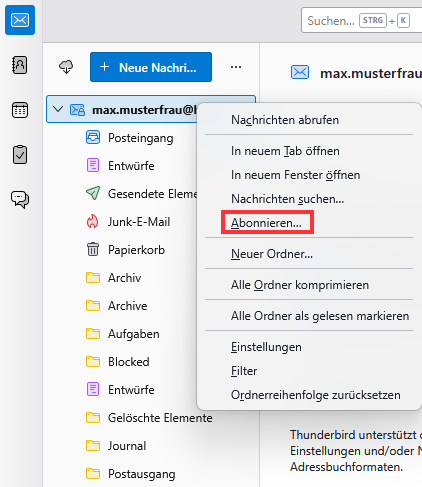The image size is (422, 487).
Task: Click the Suchen... search field
Action: click(361, 21)
